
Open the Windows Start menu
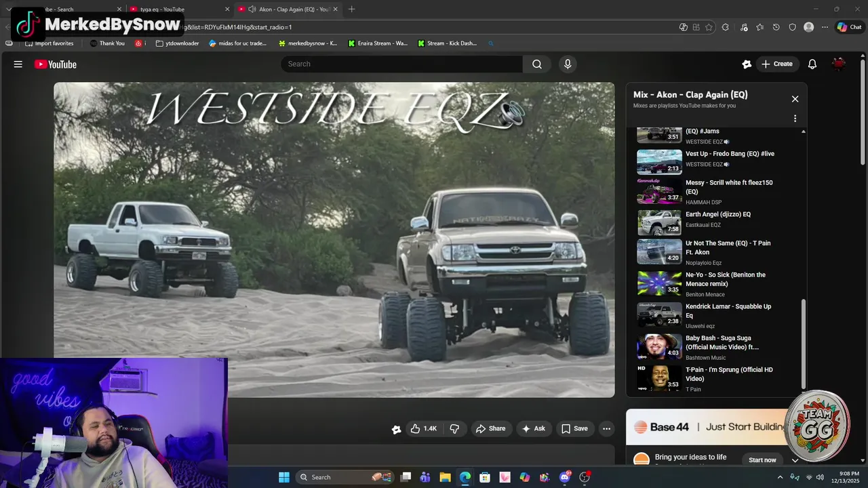tap(284, 477)
